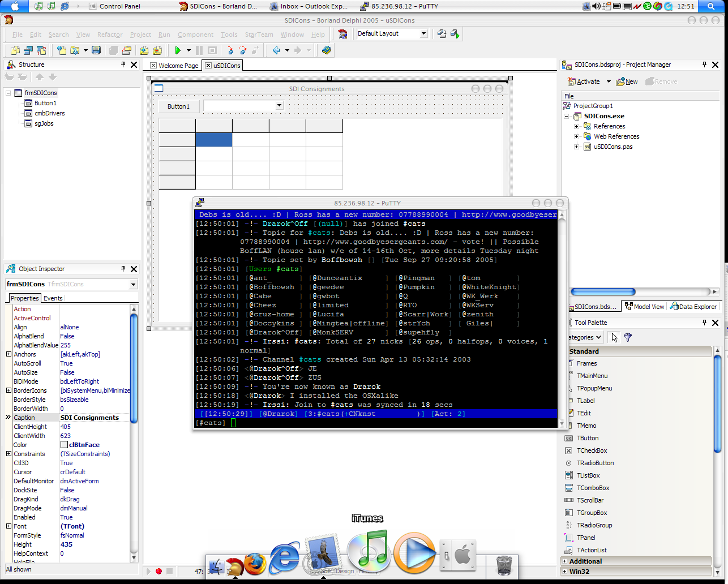Click the red macro record button
This screenshot has height=584, width=728.
159,572
